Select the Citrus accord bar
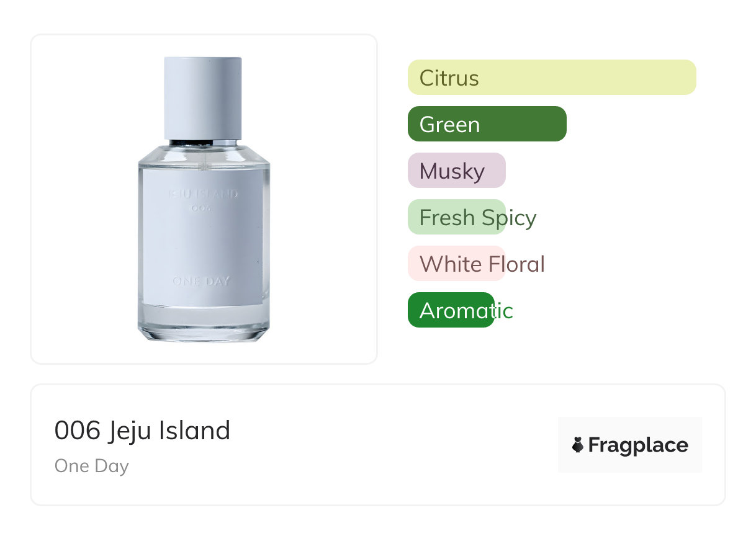Viewport: 756px width, 536px height. click(551, 78)
